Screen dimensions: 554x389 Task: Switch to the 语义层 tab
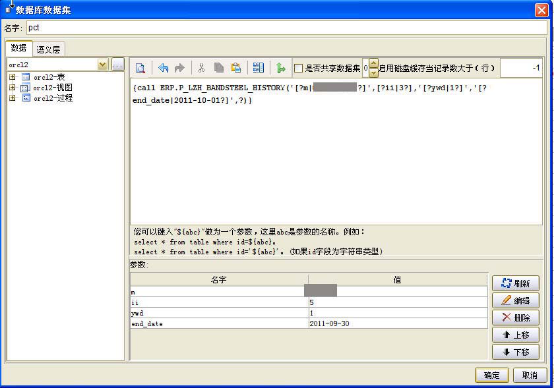click(48, 49)
